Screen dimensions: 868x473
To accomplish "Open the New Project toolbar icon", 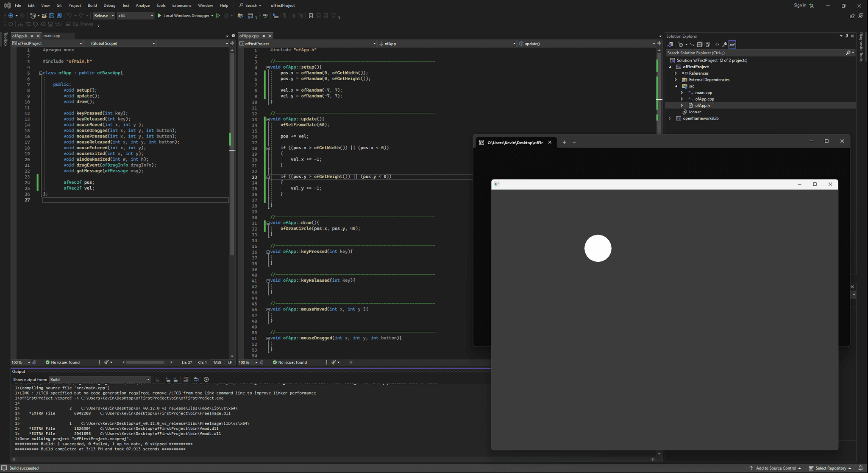I will point(33,16).
